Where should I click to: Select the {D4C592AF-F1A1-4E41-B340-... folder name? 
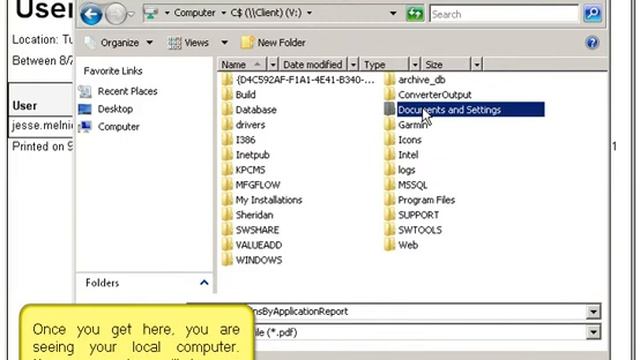(305, 80)
